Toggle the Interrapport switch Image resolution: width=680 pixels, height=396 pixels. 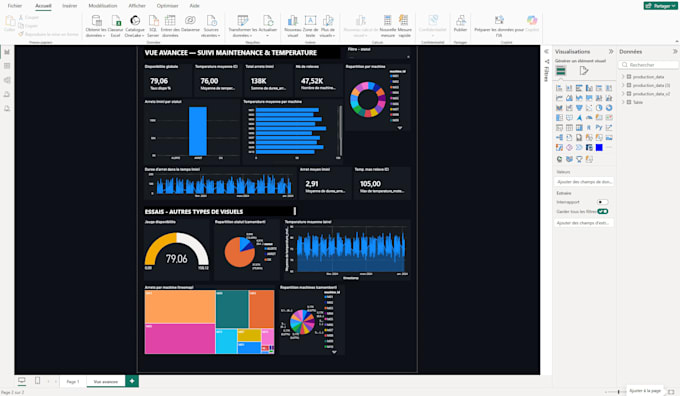click(602, 202)
